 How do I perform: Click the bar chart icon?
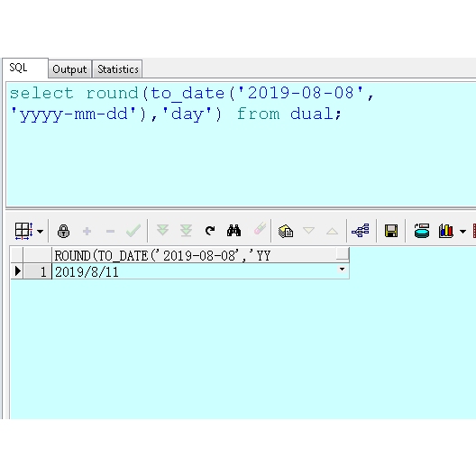(x=446, y=231)
